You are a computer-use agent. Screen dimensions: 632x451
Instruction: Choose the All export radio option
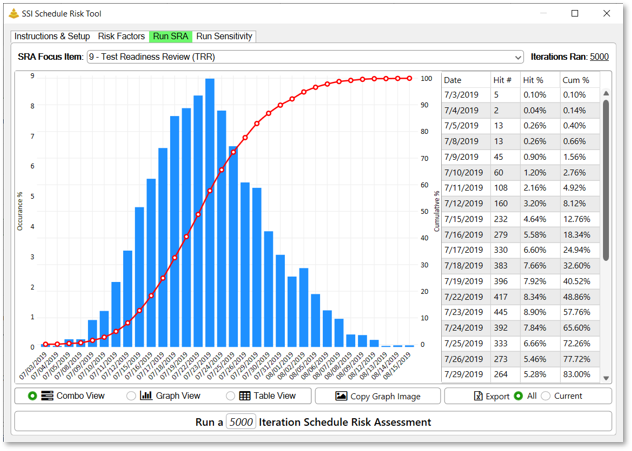tap(518, 396)
